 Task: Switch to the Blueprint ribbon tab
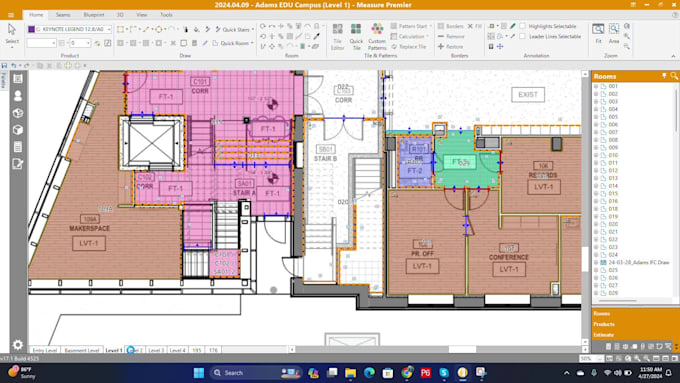(94, 15)
